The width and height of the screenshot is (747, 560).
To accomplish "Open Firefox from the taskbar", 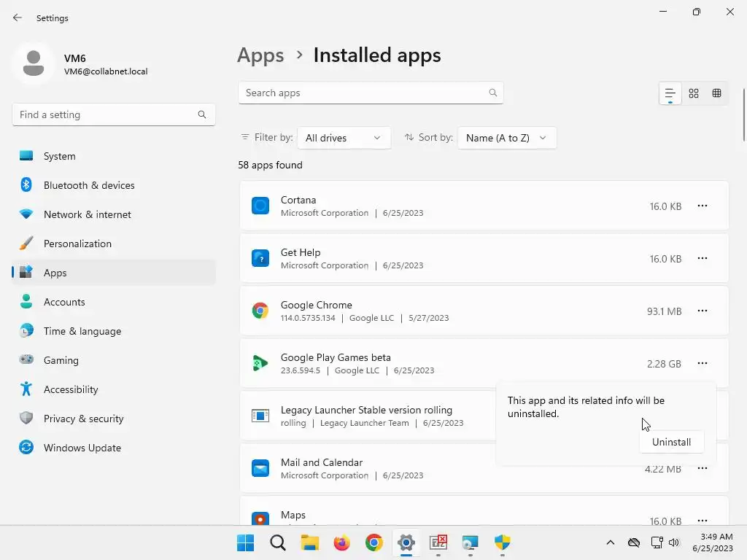I will point(341,542).
